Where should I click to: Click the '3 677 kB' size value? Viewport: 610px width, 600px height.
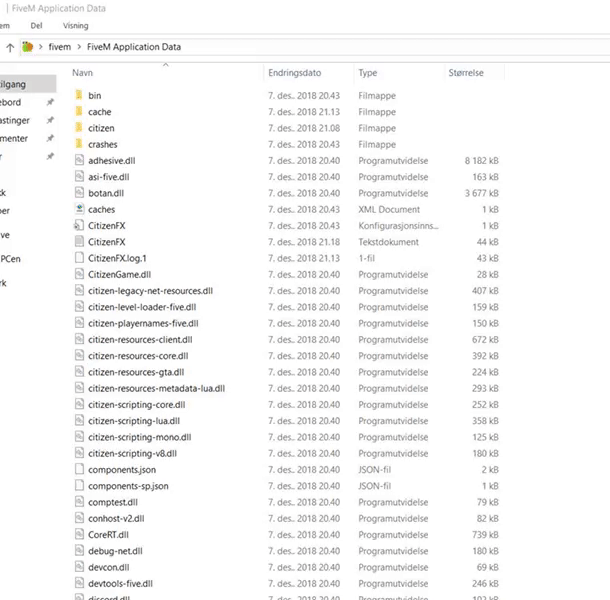[481, 193]
